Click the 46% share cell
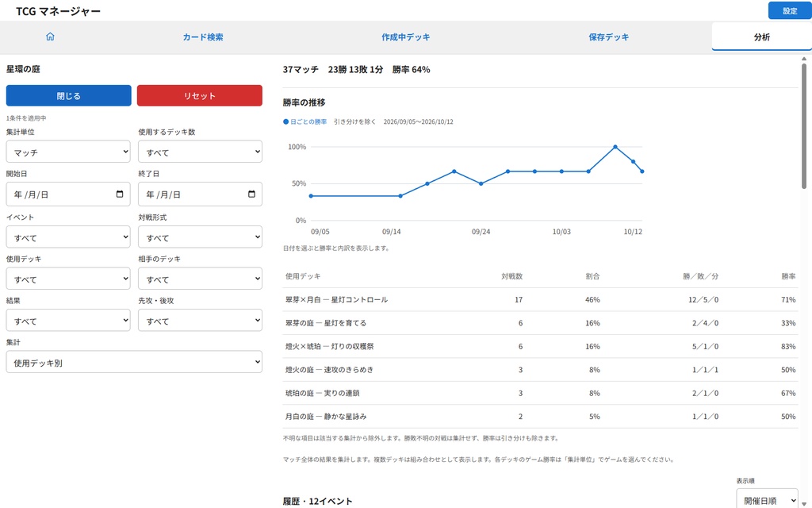The height and width of the screenshot is (508, 812). click(592, 299)
